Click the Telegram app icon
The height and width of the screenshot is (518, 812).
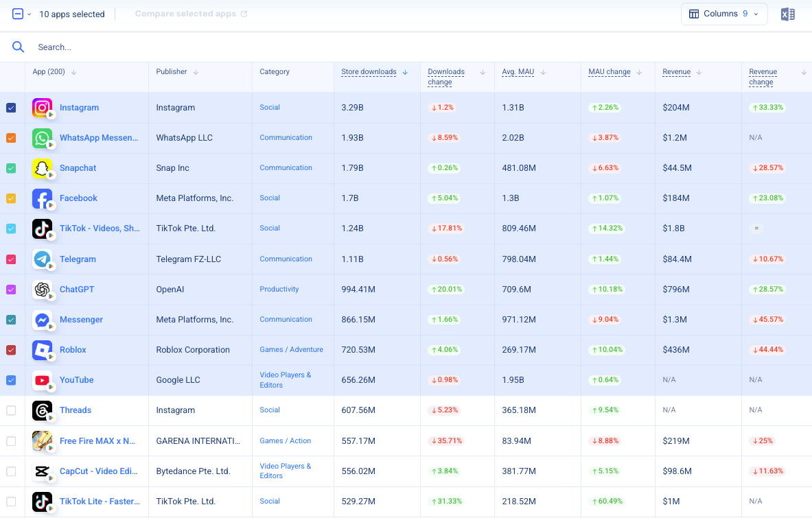click(42, 259)
